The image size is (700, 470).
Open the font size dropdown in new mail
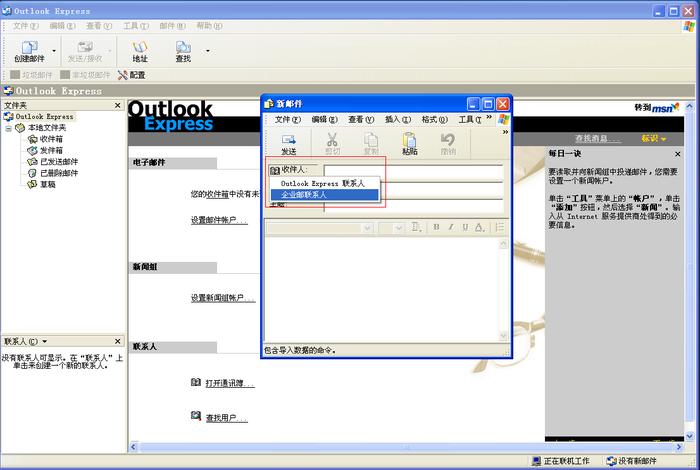[399, 228]
